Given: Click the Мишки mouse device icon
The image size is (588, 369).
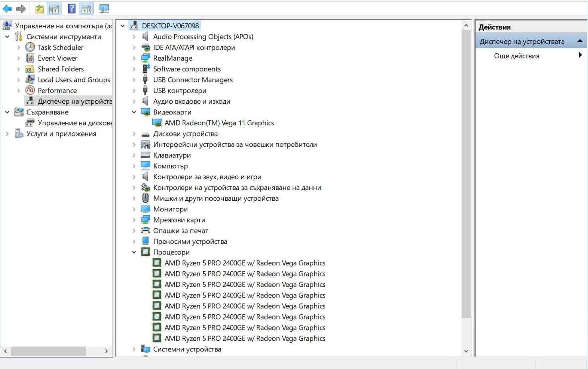Looking at the screenshot, I should (146, 198).
